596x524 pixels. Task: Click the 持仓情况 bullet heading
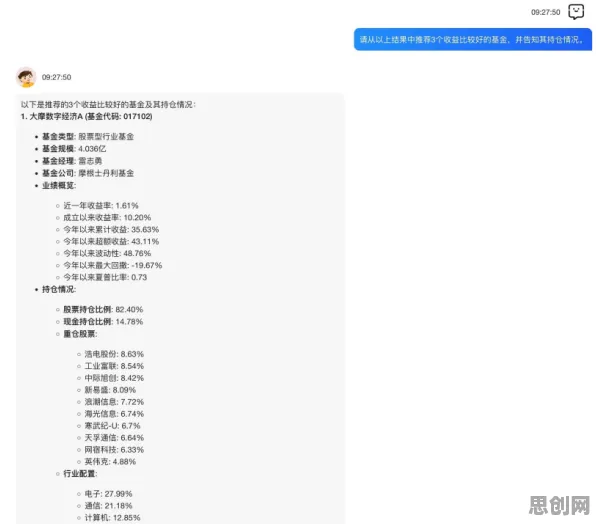click(59, 289)
